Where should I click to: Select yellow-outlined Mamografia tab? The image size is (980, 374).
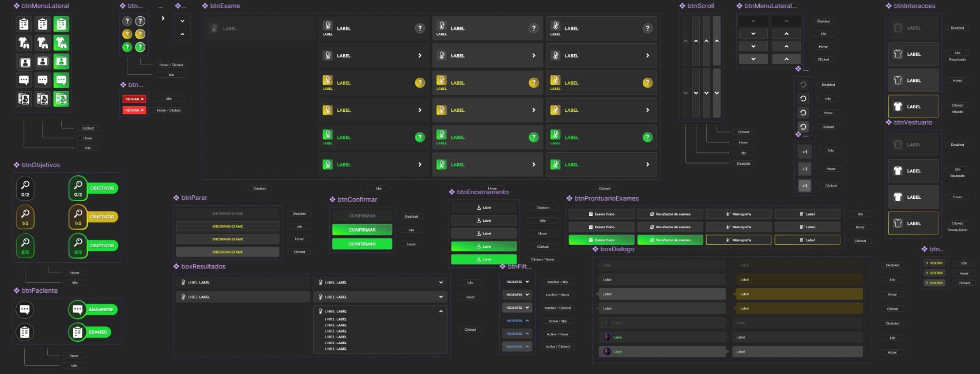tap(739, 240)
